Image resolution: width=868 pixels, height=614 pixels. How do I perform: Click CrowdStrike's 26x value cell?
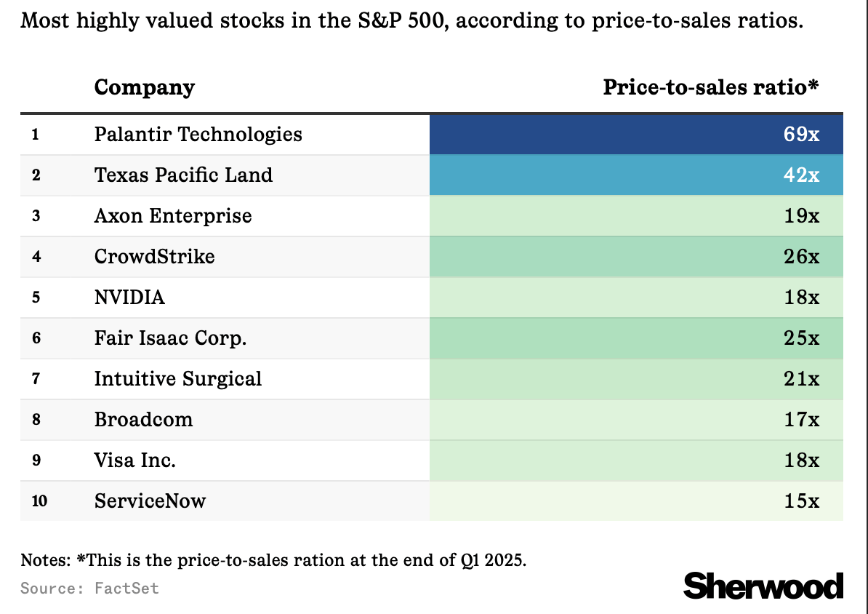(x=636, y=257)
